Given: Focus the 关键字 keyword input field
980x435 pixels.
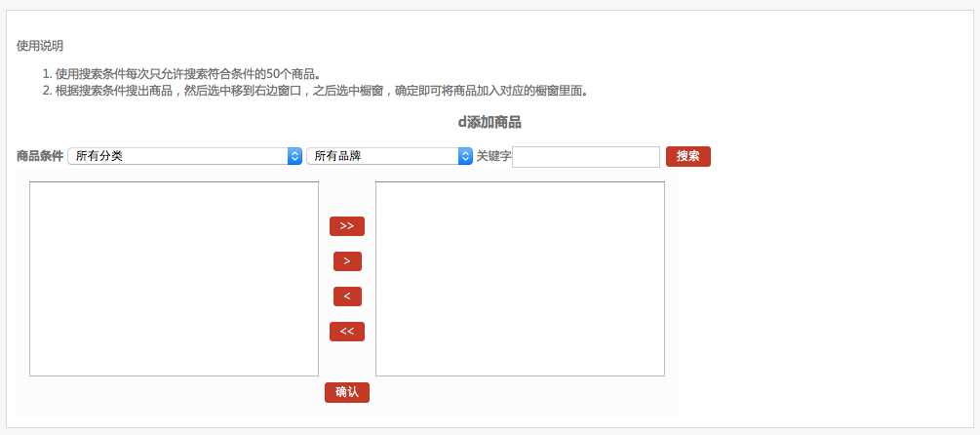Looking at the screenshot, I should [x=586, y=157].
